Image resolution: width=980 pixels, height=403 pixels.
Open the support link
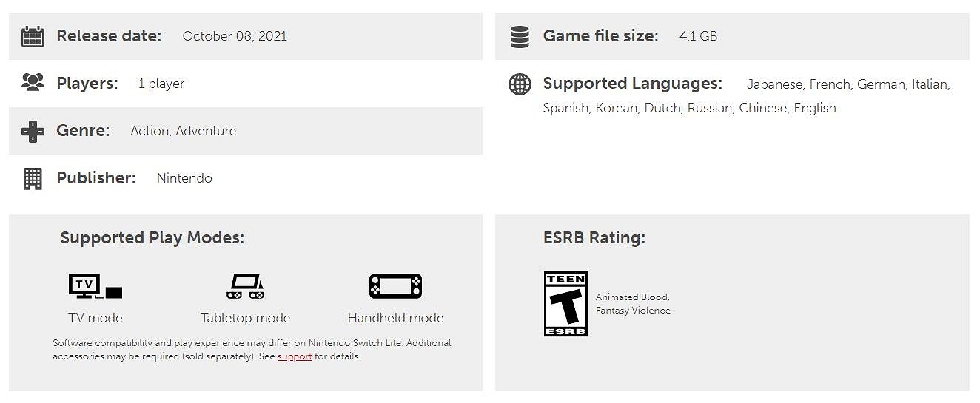click(x=295, y=356)
